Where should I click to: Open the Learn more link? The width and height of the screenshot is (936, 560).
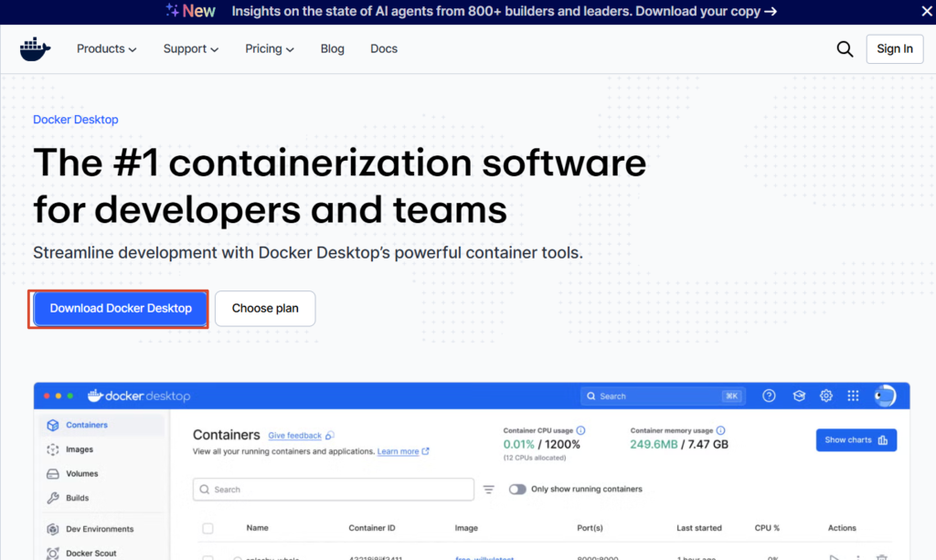[399, 451]
